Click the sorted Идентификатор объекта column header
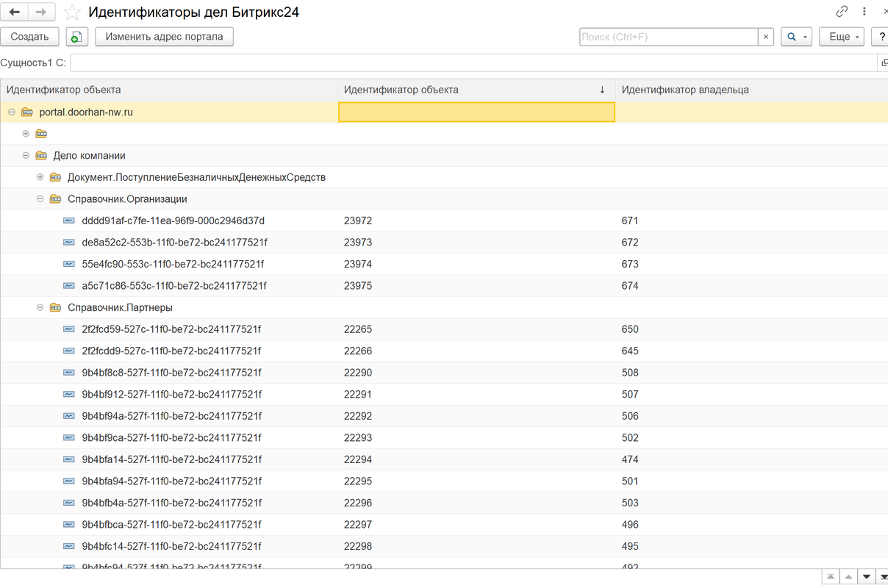888x588 pixels. [476, 90]
